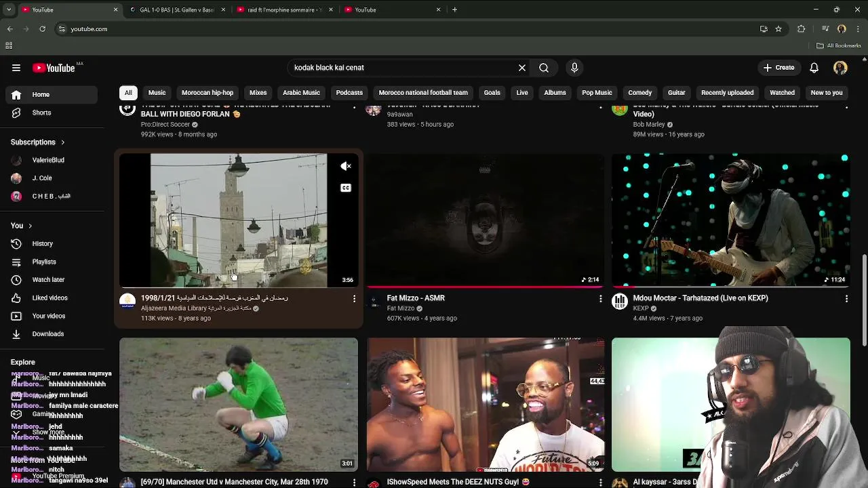Select the Arabic Music chip
This screenshot has height=488, width=868.
coord(301,93)
